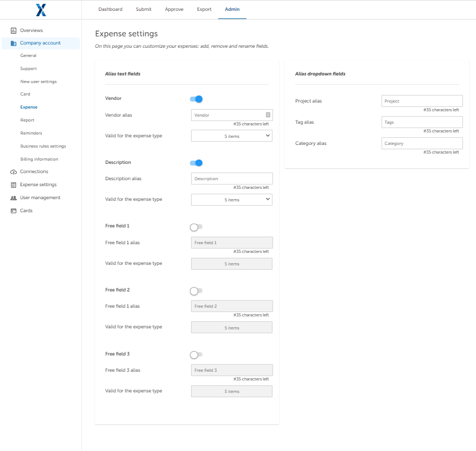Enable the Free field 2 toggle
This screenshot has height=451, width=476.
(x=196, y=291)
